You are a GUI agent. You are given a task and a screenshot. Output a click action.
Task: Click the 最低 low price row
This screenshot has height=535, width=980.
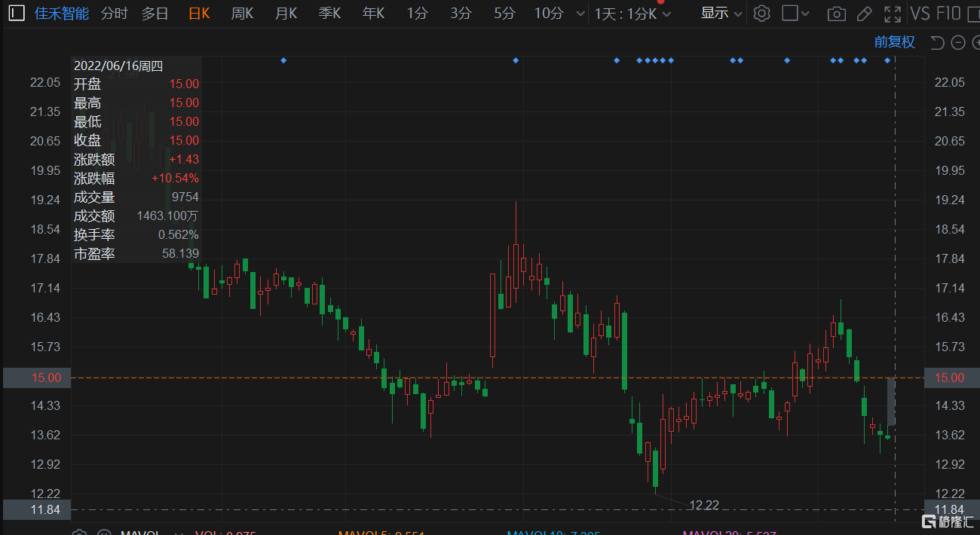pos(136,122)
